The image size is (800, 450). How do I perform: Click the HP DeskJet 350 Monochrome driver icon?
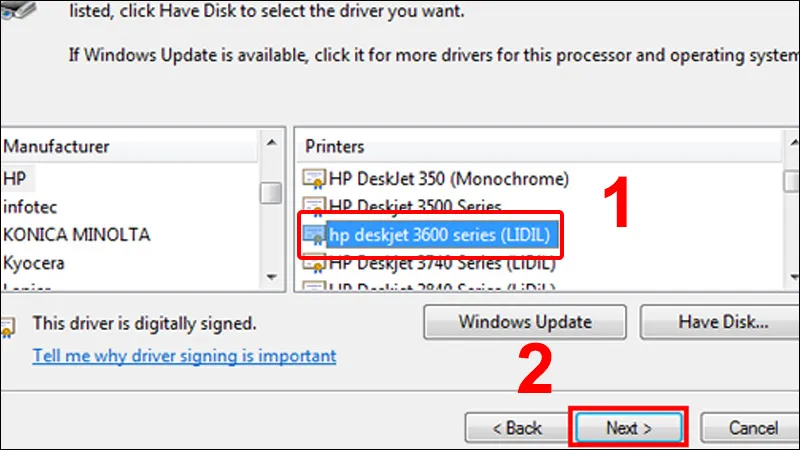tap(315, 180)
